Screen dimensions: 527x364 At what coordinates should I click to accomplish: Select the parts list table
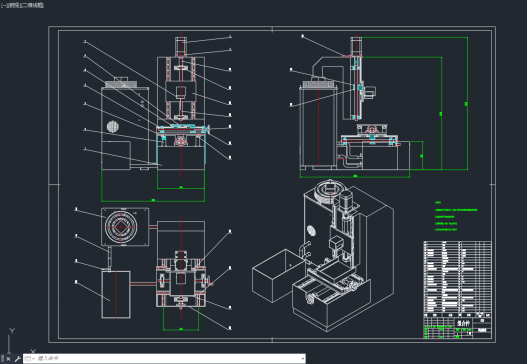point(457,279)
